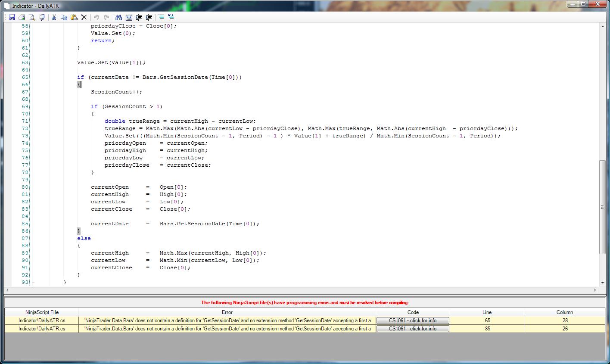Screen dimensions: 610x364
Task: Save the DailyATR script with the floppy icon
Action: coord(12,17)
